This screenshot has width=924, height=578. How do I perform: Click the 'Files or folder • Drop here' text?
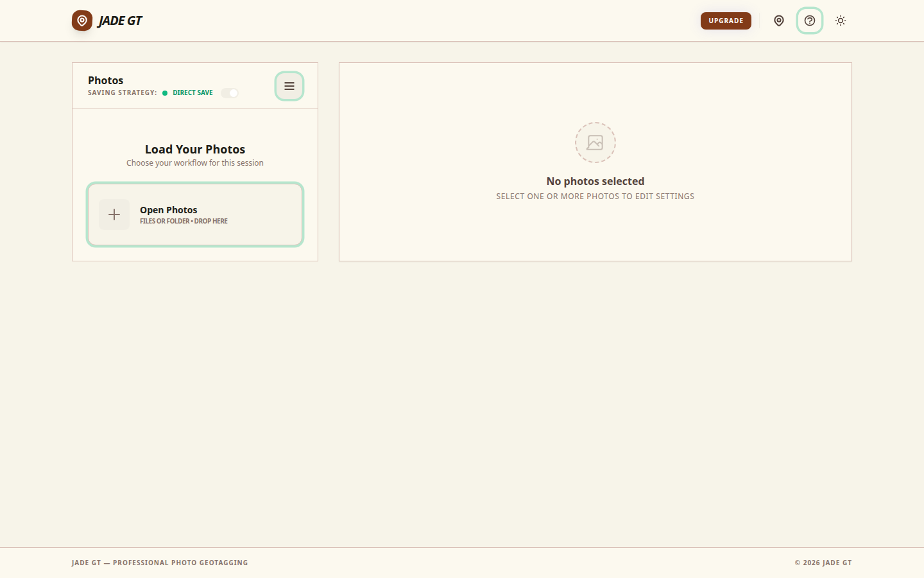coord(184,221)
